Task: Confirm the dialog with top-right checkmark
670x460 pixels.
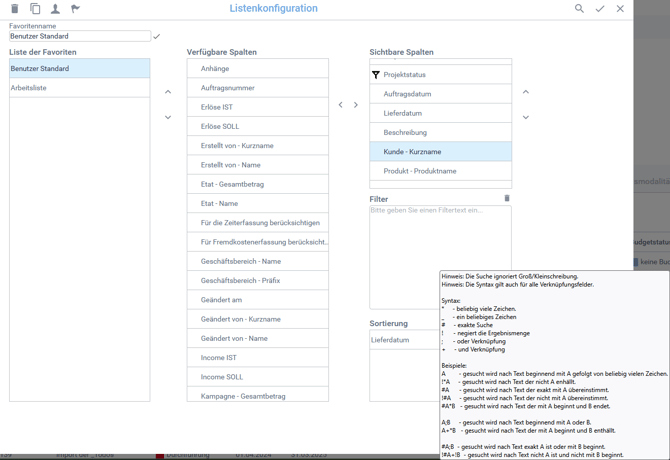Action: [x=600, y=9]
